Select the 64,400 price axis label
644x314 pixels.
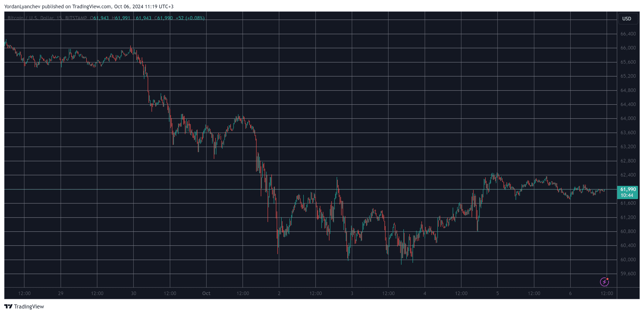(628, 104)
